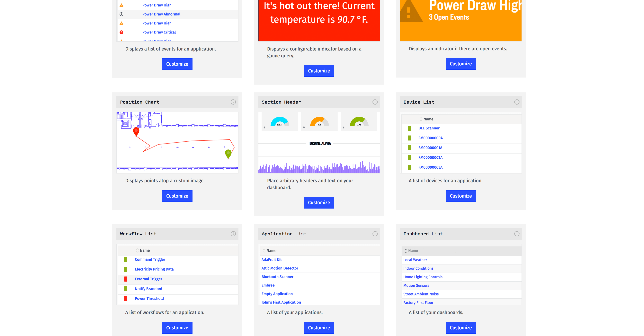Screen dimensions: 644x336
Task: Click green gauge showing 2.72
Action: (x=359, y=122)
